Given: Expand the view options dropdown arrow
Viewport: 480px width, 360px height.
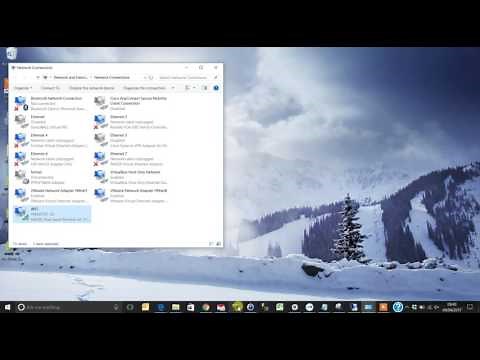Looking at the screenshot, I should [x=194, y=88].
